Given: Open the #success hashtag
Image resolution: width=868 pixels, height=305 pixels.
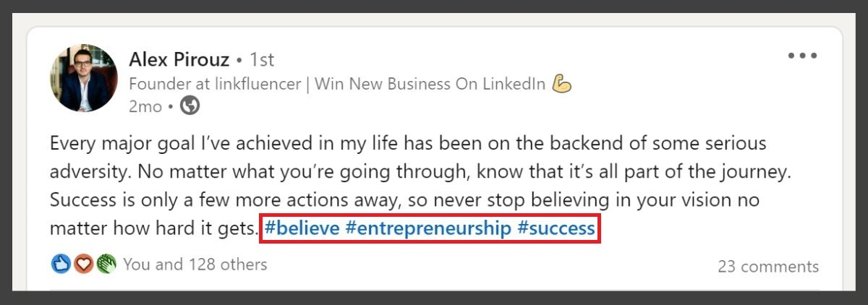Looking at the screenshot, I should [556, 229].
